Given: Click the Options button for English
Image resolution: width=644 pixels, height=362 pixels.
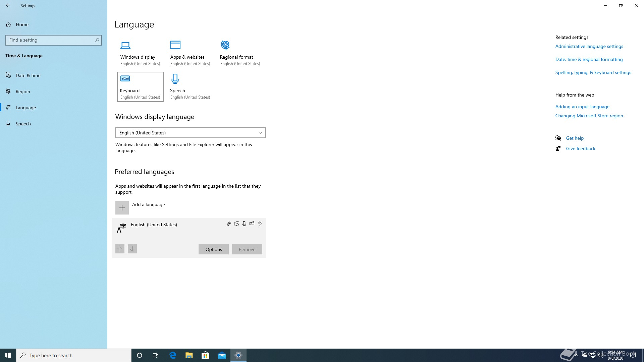Looking at the screenshot, I should click(x=213, y=249).
